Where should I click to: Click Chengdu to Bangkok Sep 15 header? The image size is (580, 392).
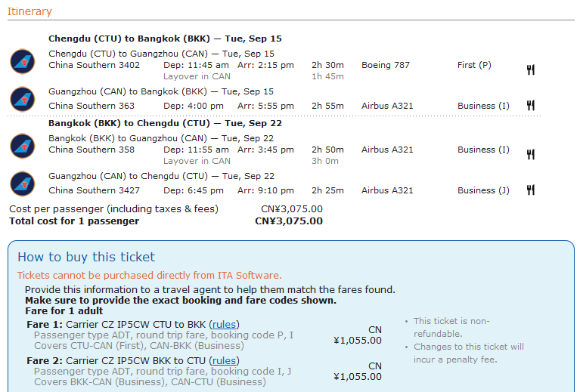[x=165, y=39]
